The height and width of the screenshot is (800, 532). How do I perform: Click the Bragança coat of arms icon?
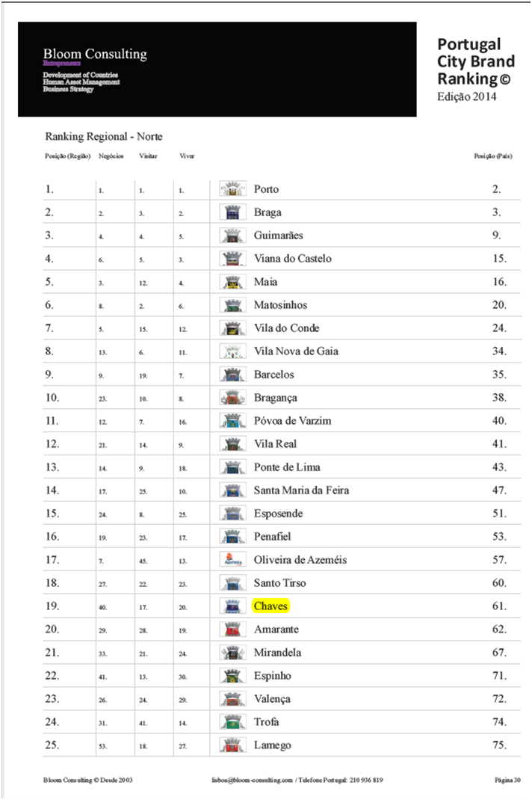(x=233, y=398)
